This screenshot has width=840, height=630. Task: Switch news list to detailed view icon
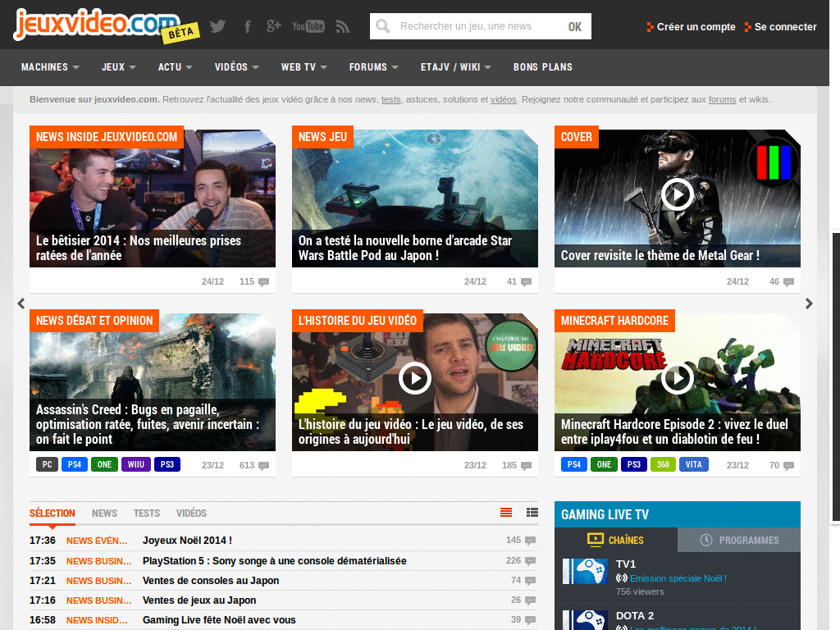532,513
